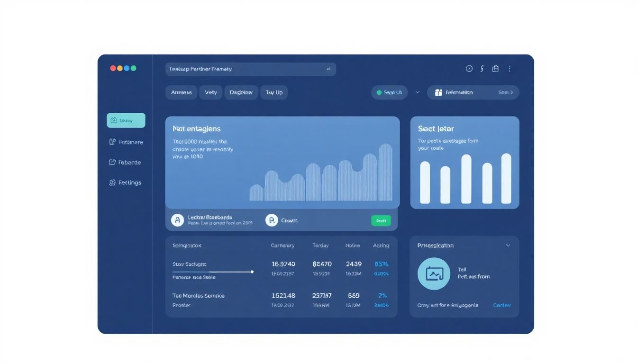This screenshot has width=637, height=364.
Task: Expand the Prisessication panel chevron
Action: pyautogui.click(x=508, y=246)
